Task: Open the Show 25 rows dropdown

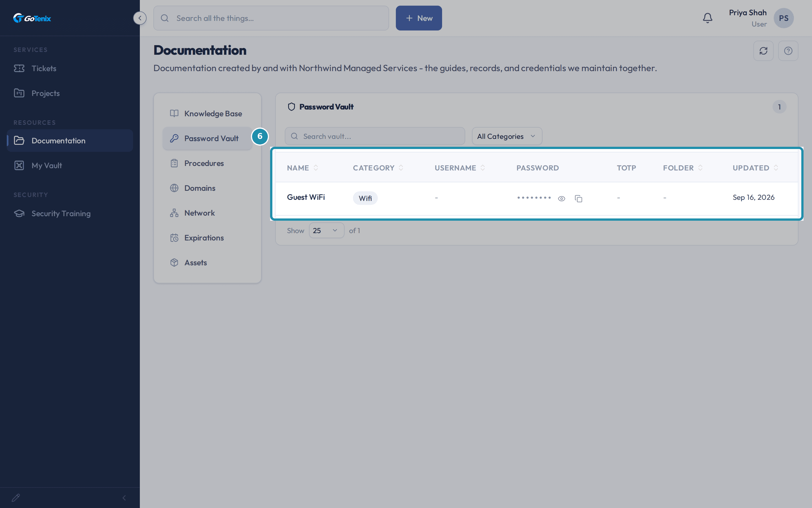Action: pyautogui.click(x=326, y=231)
